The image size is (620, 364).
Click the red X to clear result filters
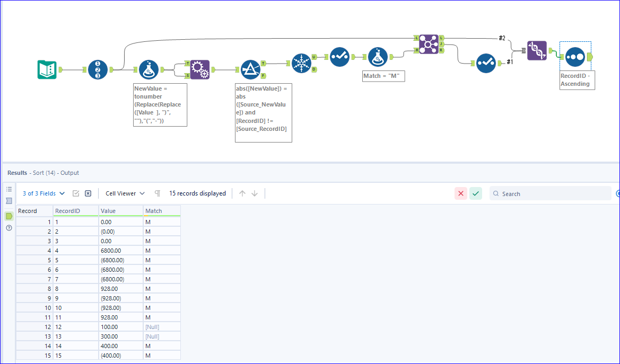[460, 193]
